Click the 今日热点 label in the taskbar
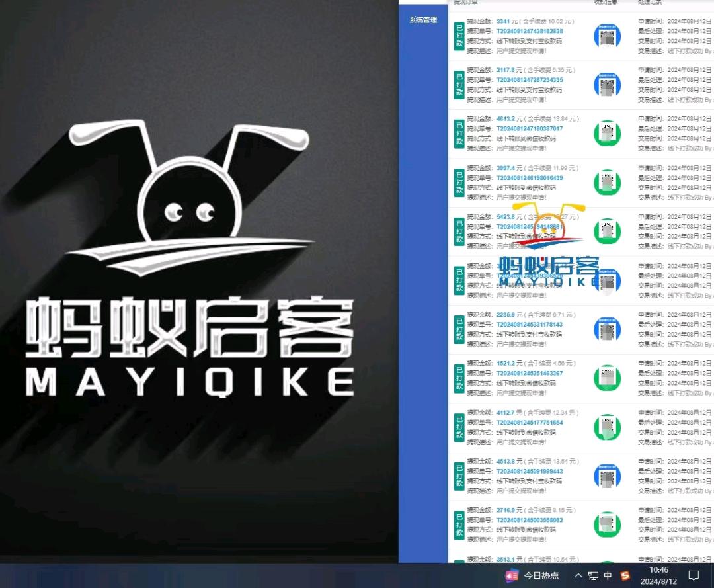Screen dimensions: 714x588 pyautogui.click(x=541, y=575)
